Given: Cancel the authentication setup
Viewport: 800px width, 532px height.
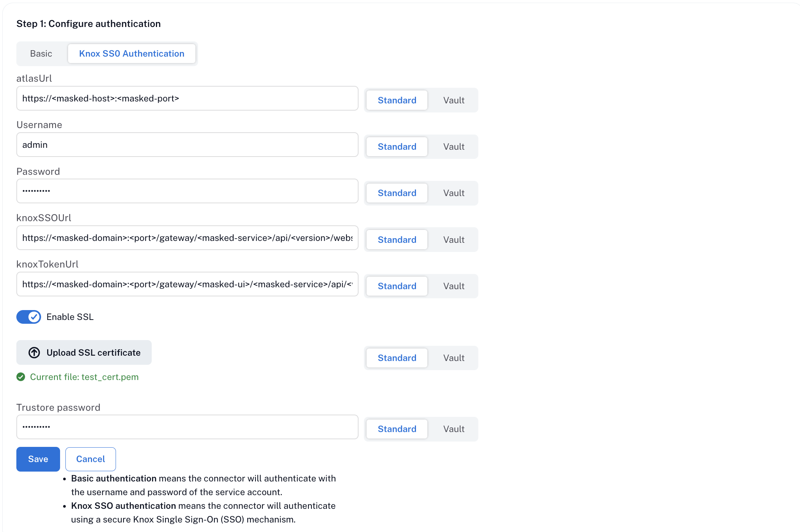Looking at the screenshot, I should coord(90,459).
